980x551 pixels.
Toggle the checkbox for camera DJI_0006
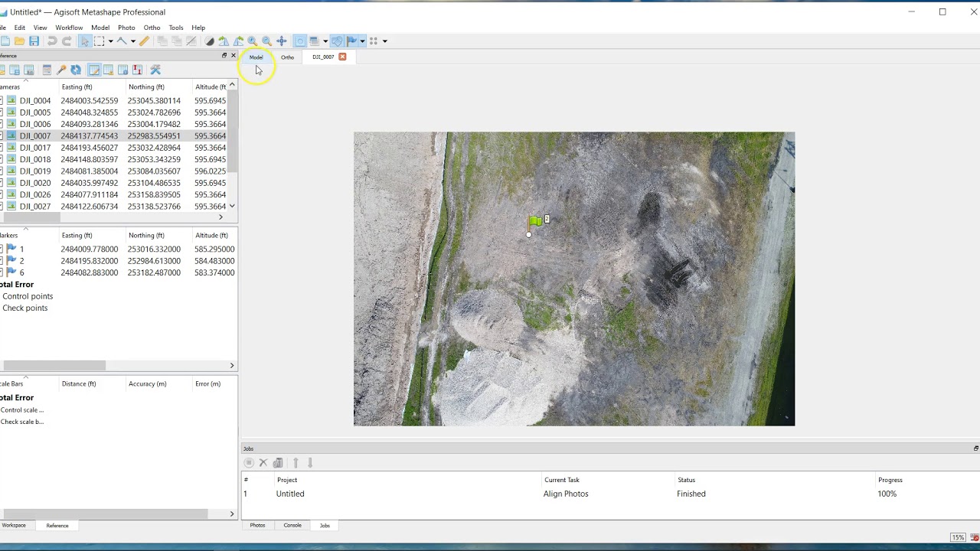coord(1,124)
